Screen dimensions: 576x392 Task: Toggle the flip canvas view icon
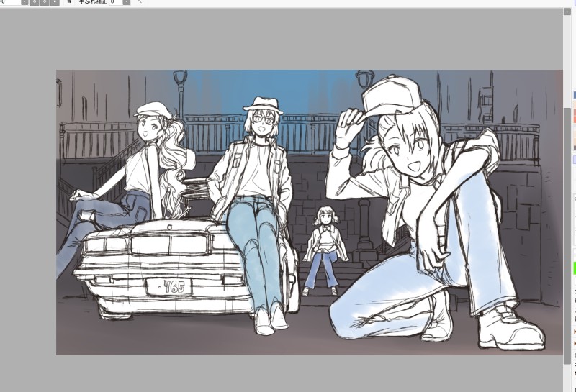coord(69,2)
